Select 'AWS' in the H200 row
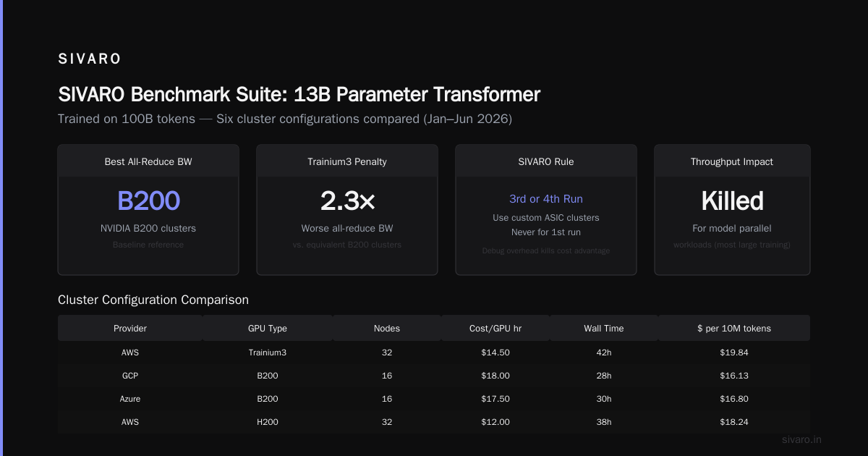 pyautogui.click(x=130, y=422)
